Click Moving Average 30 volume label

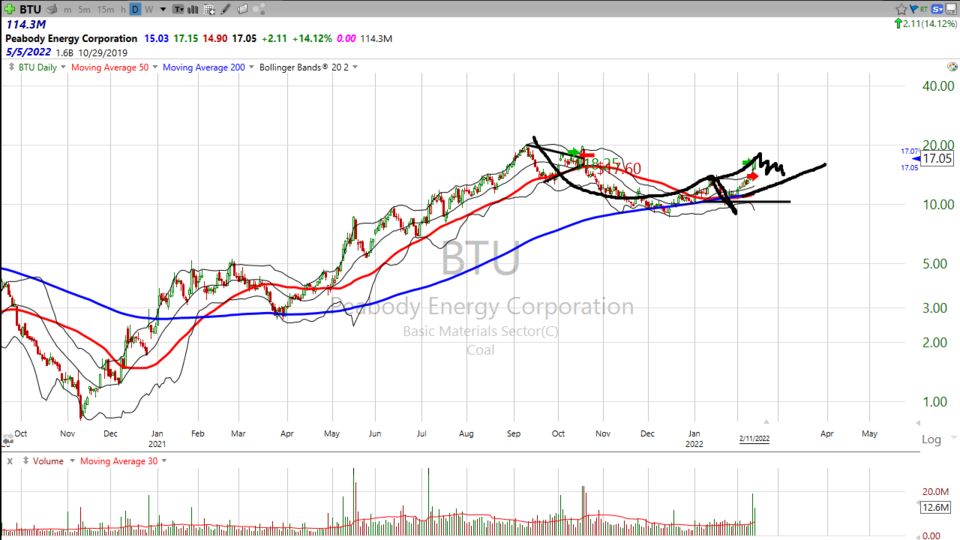[x=119, y=461]
